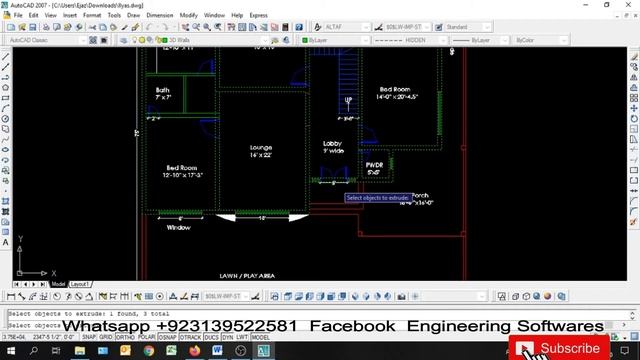Toggle GRID display in status bar
This screenshot has width=640, height=360.
point(106,337)
